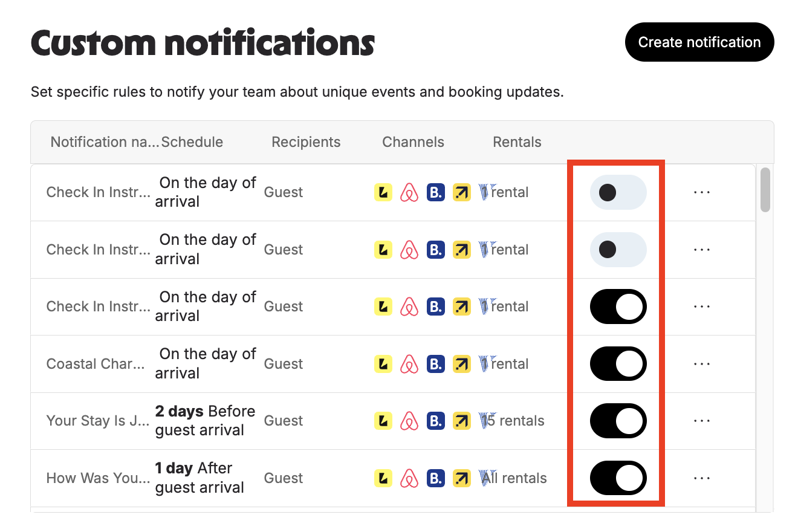Open three-dot menu for How Was You... row
The image size is (798, 532).
click(x=702, y=478)
